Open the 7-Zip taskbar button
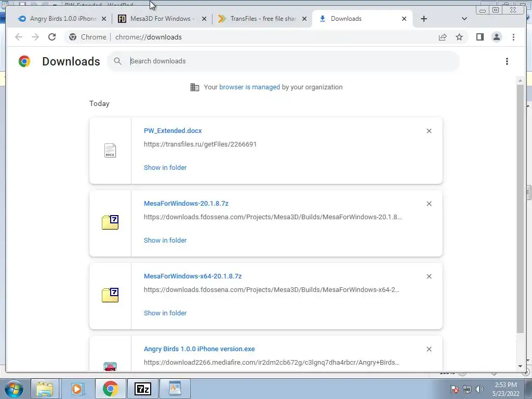This screenshot has height=399, width=532. [x=142, y=389]
